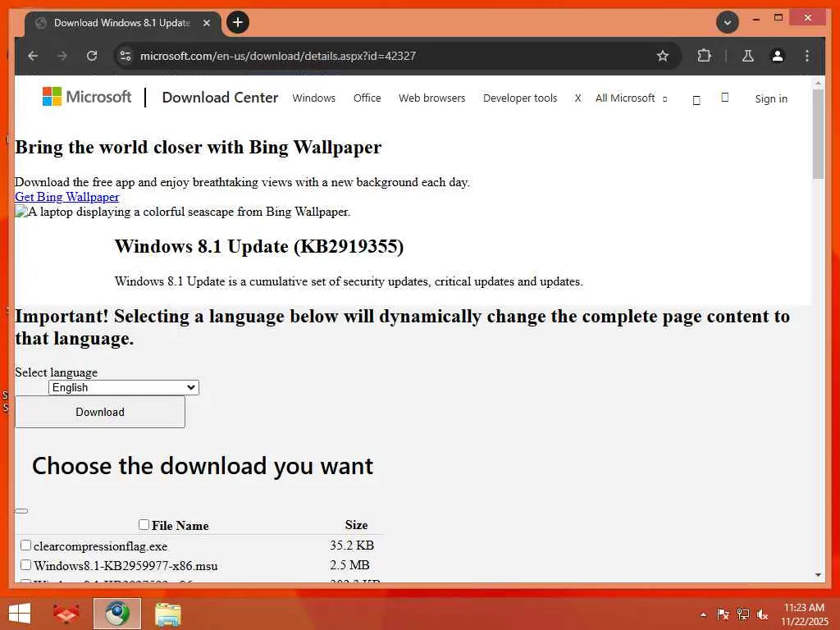840x630 pixels.
Task: Open the Select language dropdown
Action: click(x=124, y=387)
